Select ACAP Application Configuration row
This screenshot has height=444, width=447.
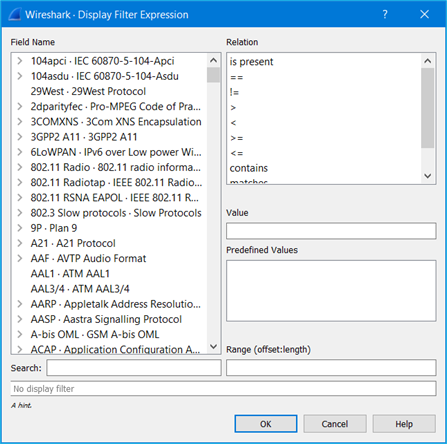pyautogui.click(x=115, y=349)
